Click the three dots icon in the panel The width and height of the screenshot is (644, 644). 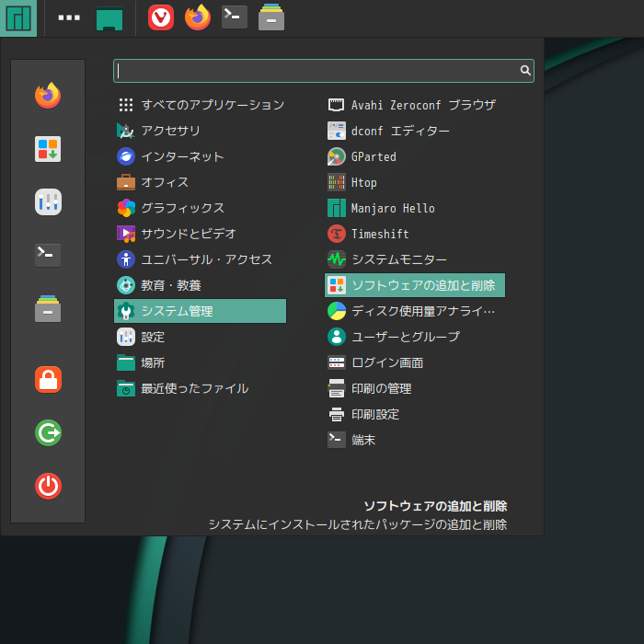[x=69, y=17]
